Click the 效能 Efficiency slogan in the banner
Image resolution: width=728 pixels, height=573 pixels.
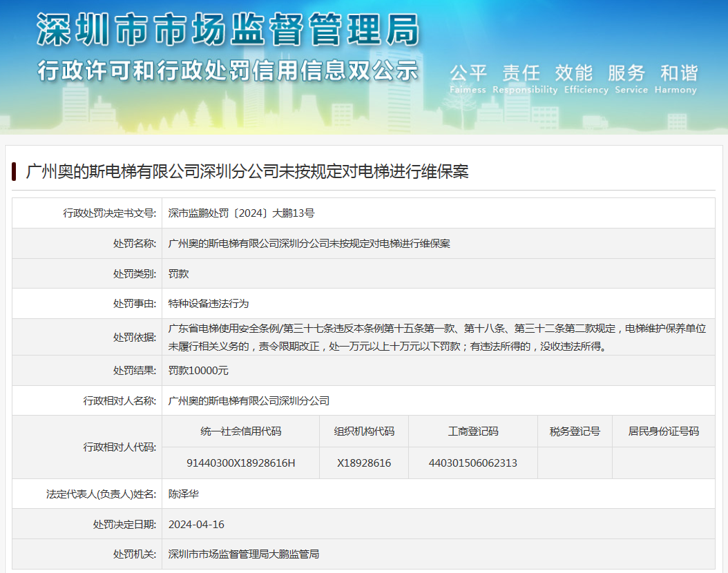point(586,79)
